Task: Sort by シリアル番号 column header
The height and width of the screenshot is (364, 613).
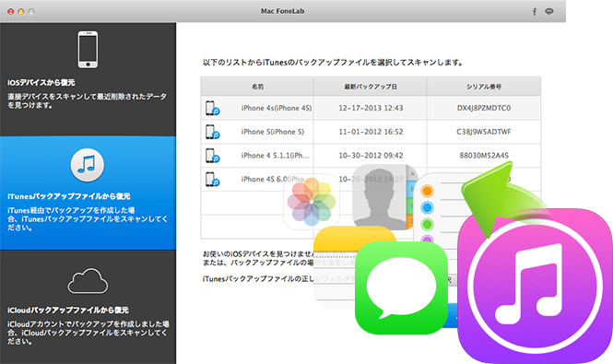Action: pos(484,87)
